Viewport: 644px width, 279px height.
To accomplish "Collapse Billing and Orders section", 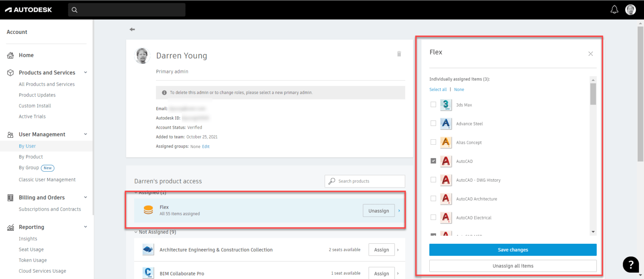I will pyautogui.click(x=86, y=197).
